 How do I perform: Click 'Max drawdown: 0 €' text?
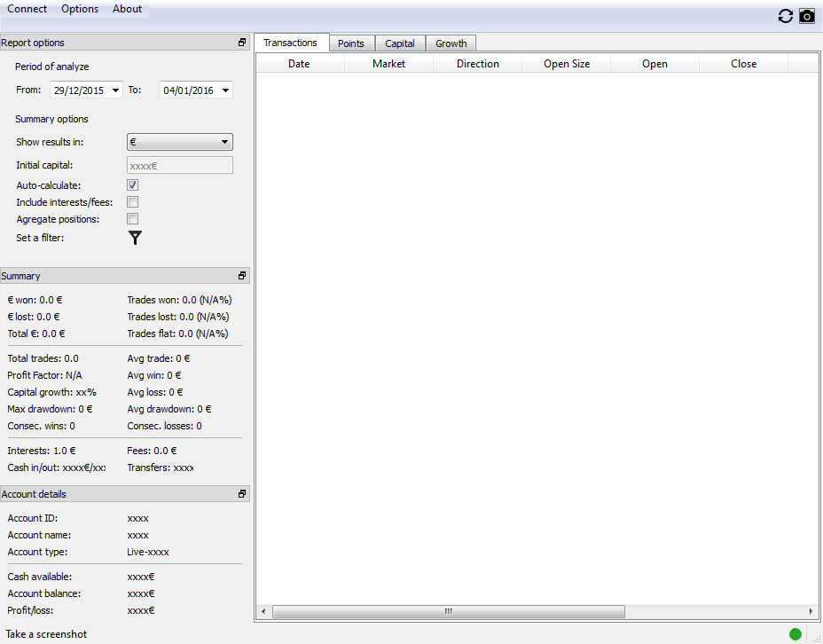(x=50, y=409)
